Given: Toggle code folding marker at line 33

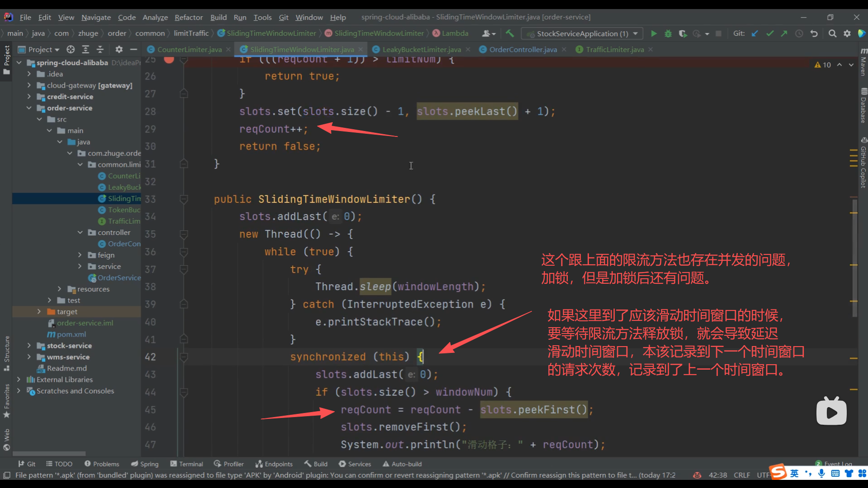Looking at the screenshot, I should tap(184, 199).
